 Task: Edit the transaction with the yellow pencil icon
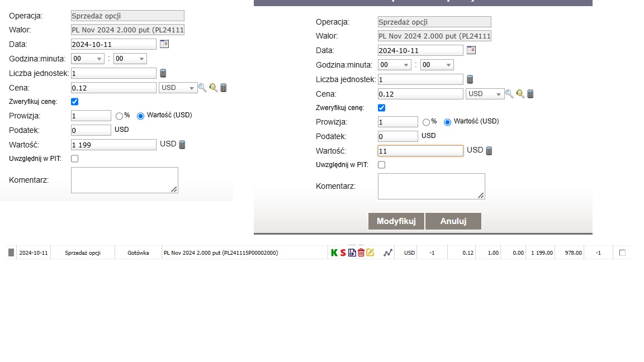coord(370,253)
